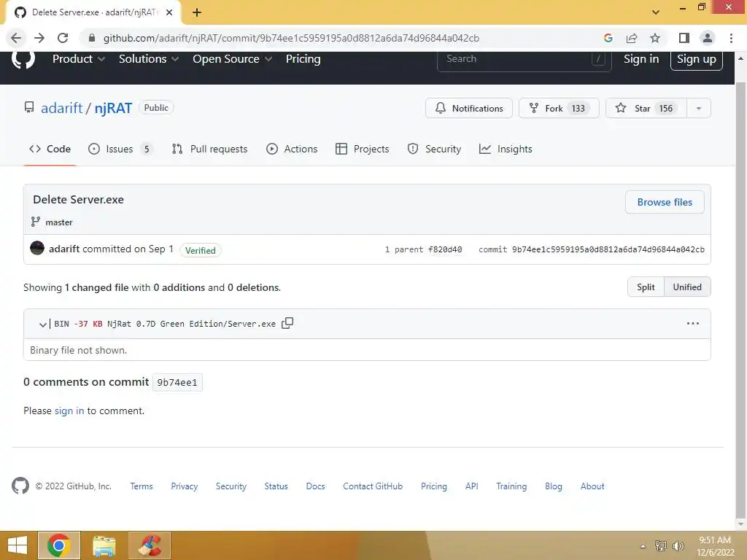This screenshot has width=747, height=560.
Task: Open File Explorer from the taskbar
Action: pyautogui.click(x=104, y=545)
